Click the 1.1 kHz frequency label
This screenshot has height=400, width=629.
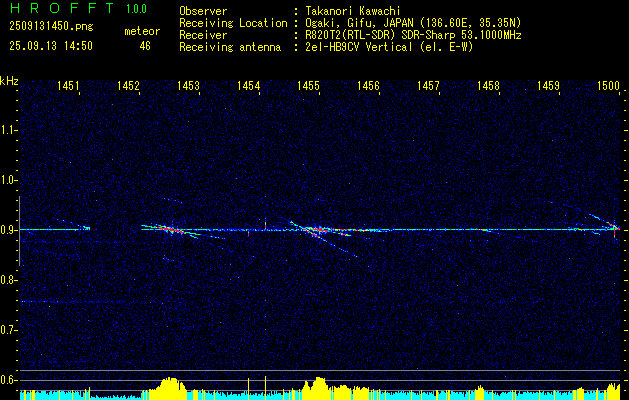[8, 130]
